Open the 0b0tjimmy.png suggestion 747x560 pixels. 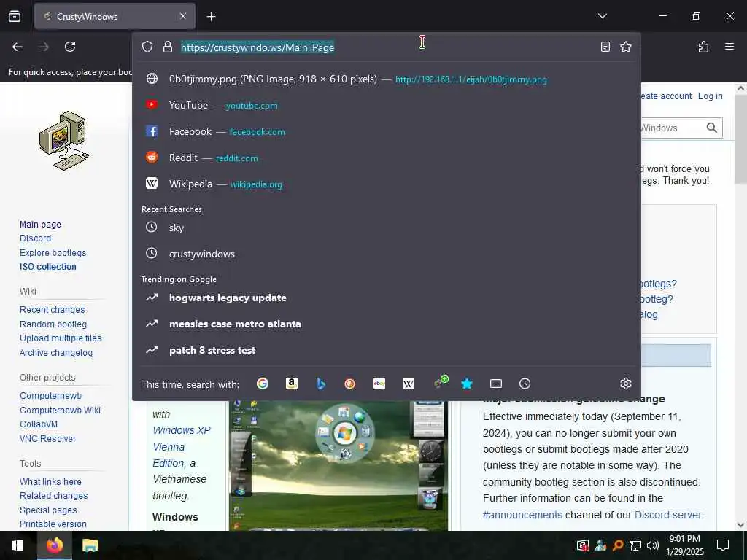[387, 79]
